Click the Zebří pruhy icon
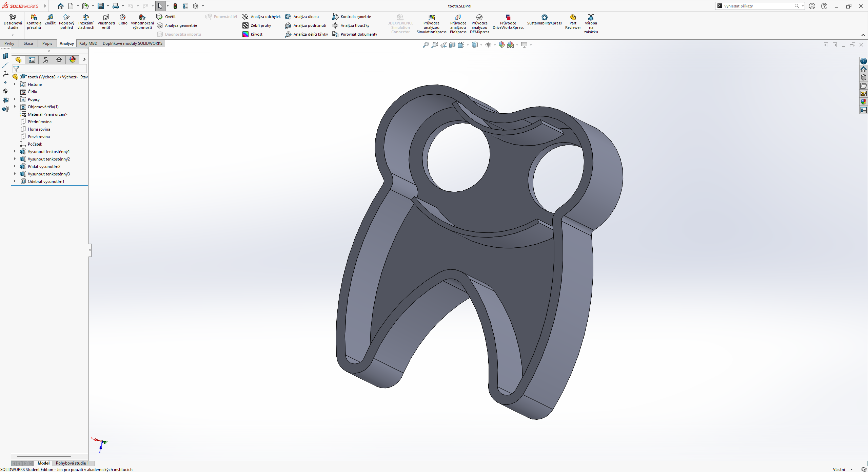The width and height of the screenshot is (868, 472). pyautogui.click(x=245, y=25)
